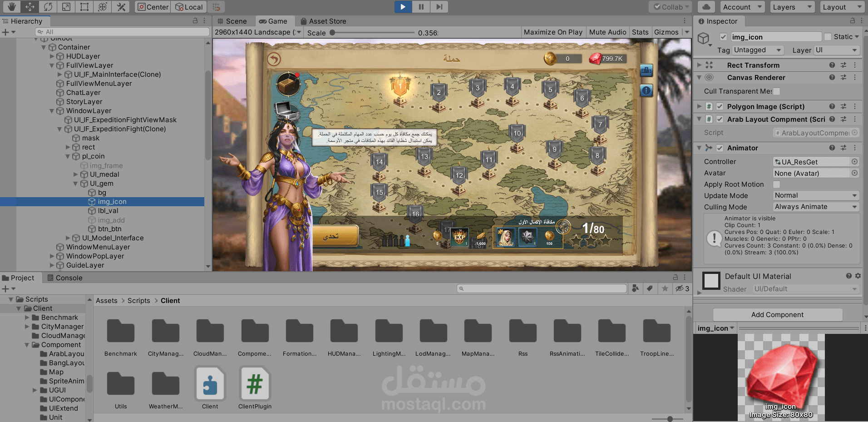Viewport: 868px width, 422px height.
Task: Select the Hand tool in toolbar
Action: tap(11, 7)
